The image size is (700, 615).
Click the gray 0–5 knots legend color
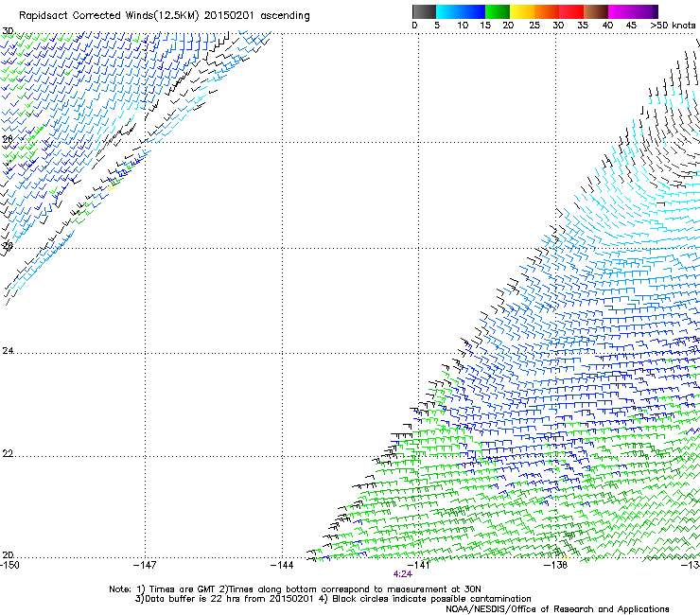pyautogui.click(x=424, y=11)
